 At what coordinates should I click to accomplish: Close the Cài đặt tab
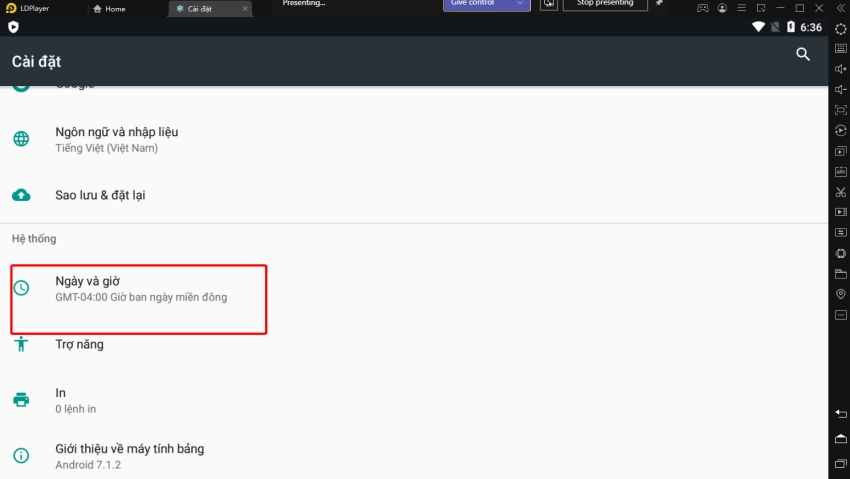[245, 9]
